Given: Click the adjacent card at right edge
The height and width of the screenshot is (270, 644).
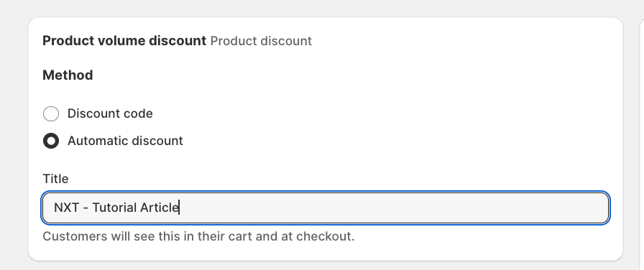Looking at the screenshot, I should point(642,139).
